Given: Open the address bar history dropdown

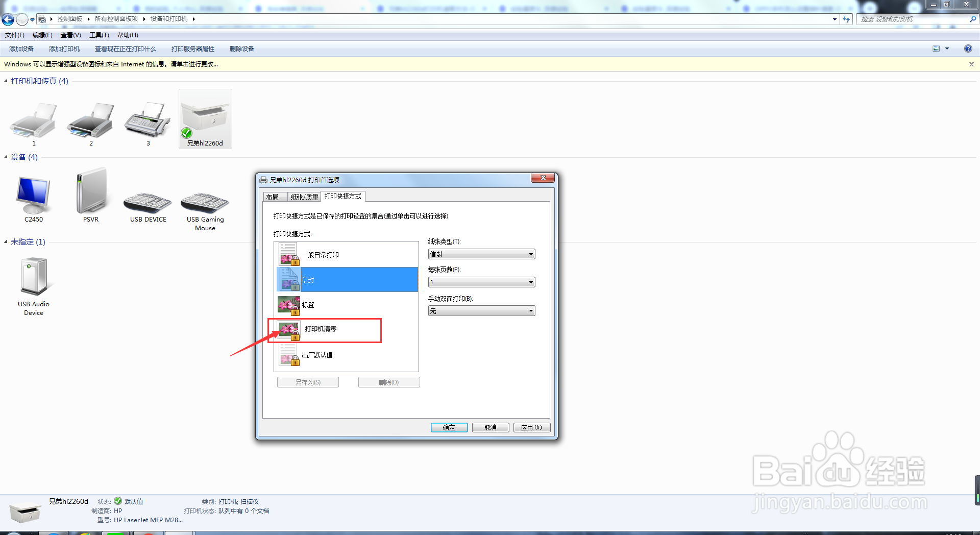Looking at the screenshot, I should tap(835, 19).
